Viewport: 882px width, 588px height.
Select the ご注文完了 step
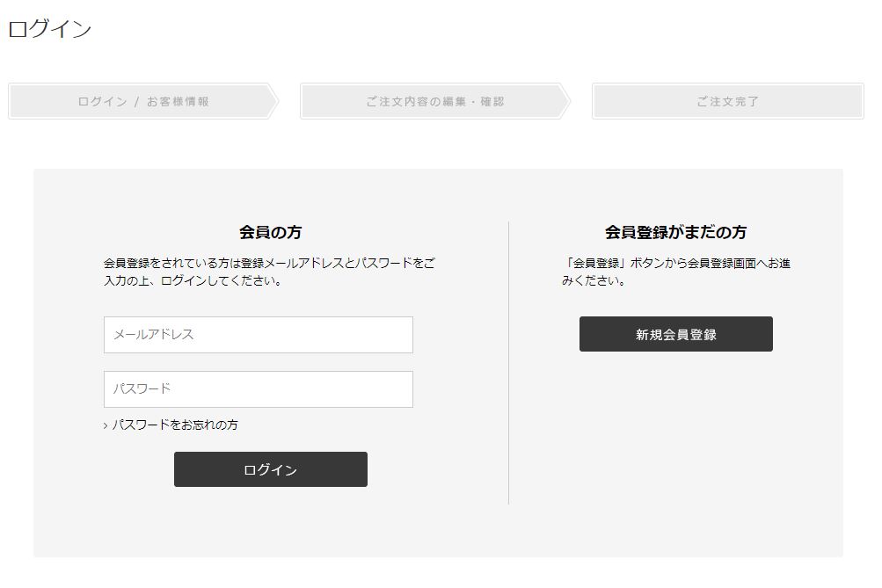(x=728, y=101)
